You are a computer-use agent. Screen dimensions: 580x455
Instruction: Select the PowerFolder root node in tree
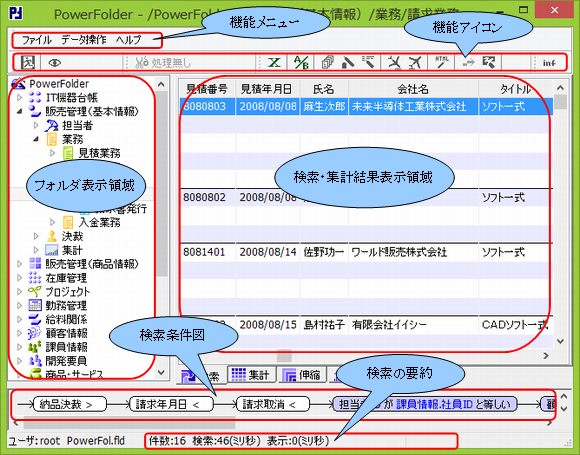(59, 84)
